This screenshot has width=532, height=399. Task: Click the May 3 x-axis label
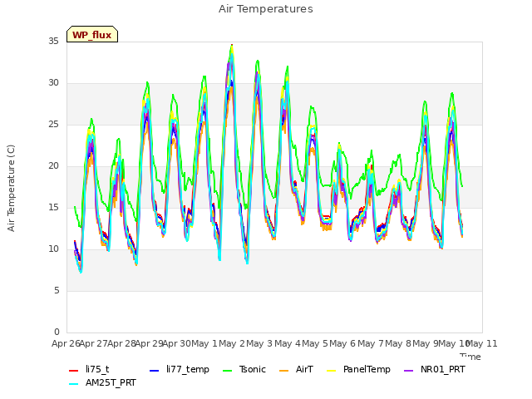pos(259,343)
